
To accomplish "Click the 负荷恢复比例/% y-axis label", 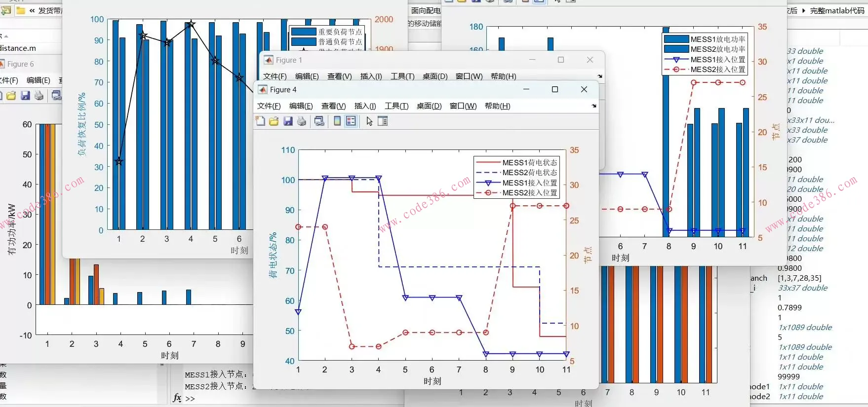I will [x=81, y=124].
